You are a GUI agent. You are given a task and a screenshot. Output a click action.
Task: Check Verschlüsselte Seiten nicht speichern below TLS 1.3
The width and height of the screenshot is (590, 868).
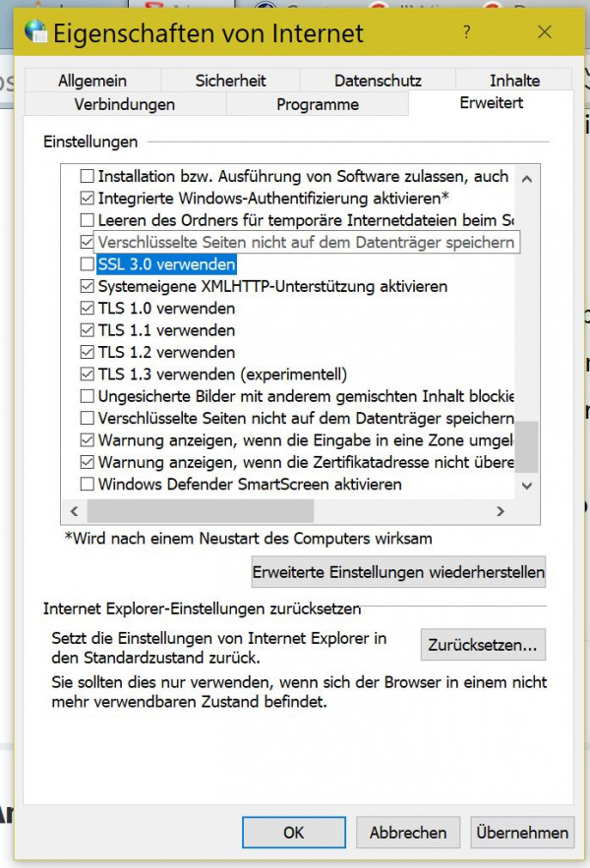pyautogui.click(x=87, y=418)
